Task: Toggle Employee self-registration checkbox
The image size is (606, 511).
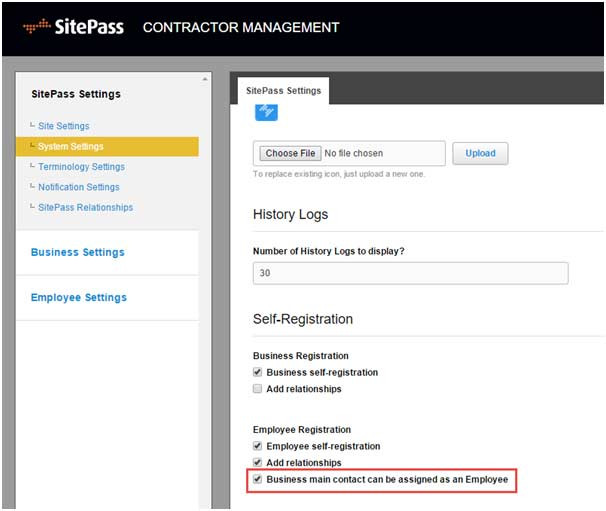Action: pos(257,446)
